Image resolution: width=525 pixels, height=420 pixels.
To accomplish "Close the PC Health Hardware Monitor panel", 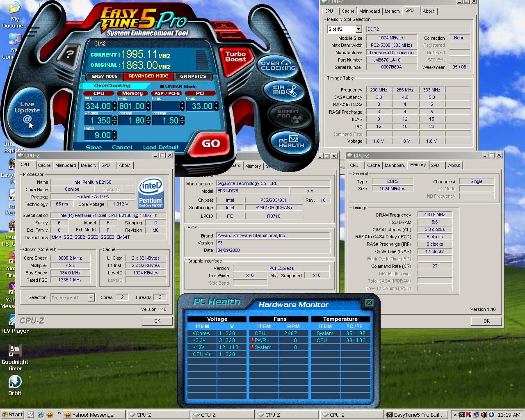I will (x=369, y=303).
